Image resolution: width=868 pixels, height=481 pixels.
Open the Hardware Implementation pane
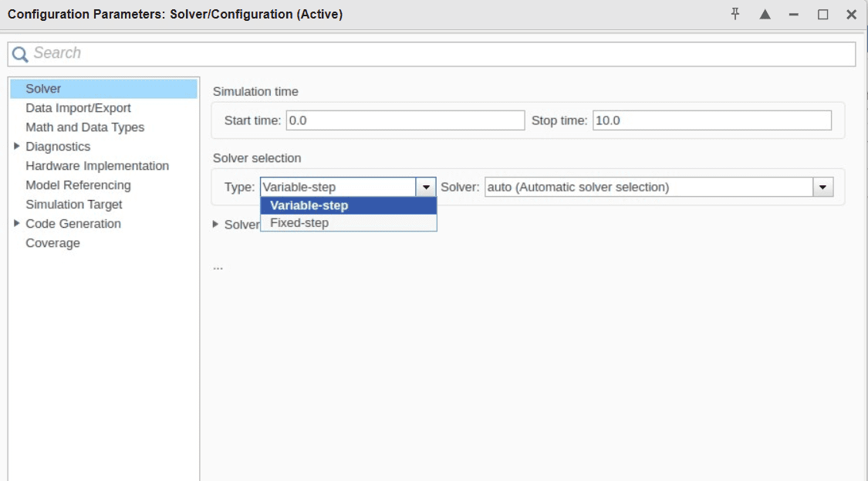pos(97,166)
